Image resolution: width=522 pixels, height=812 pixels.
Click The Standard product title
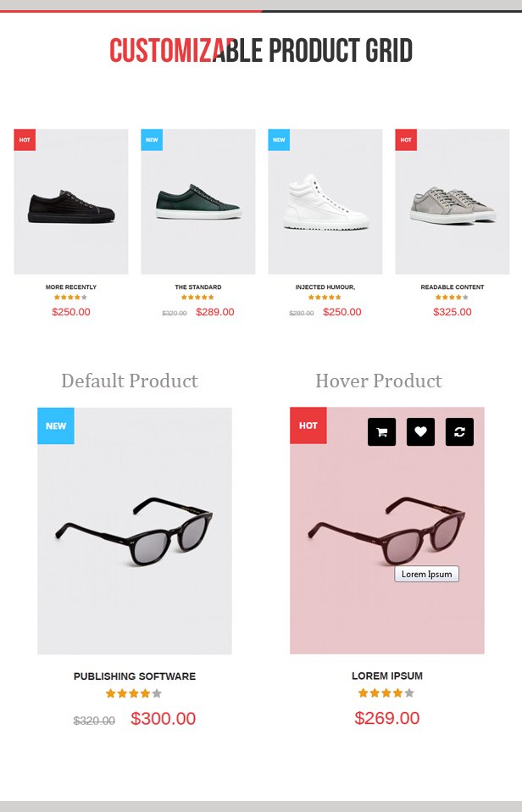tap(197, 286)
